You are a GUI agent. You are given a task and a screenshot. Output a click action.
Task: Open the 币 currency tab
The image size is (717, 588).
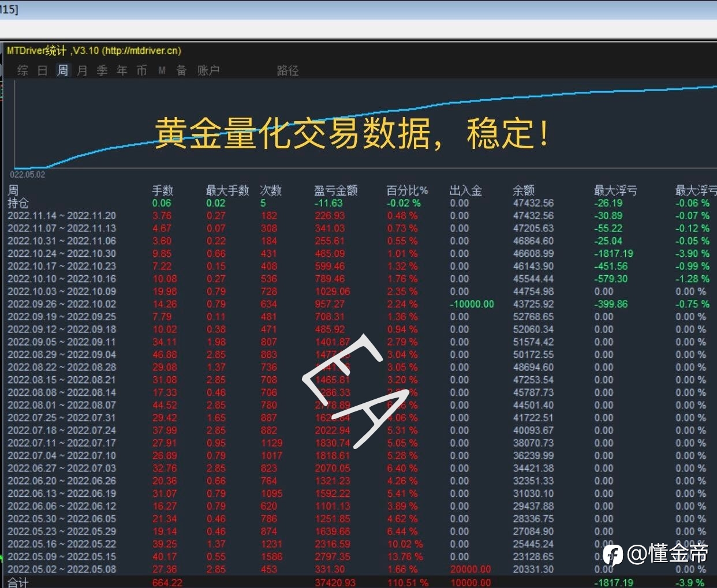click(x=141, y=70)
